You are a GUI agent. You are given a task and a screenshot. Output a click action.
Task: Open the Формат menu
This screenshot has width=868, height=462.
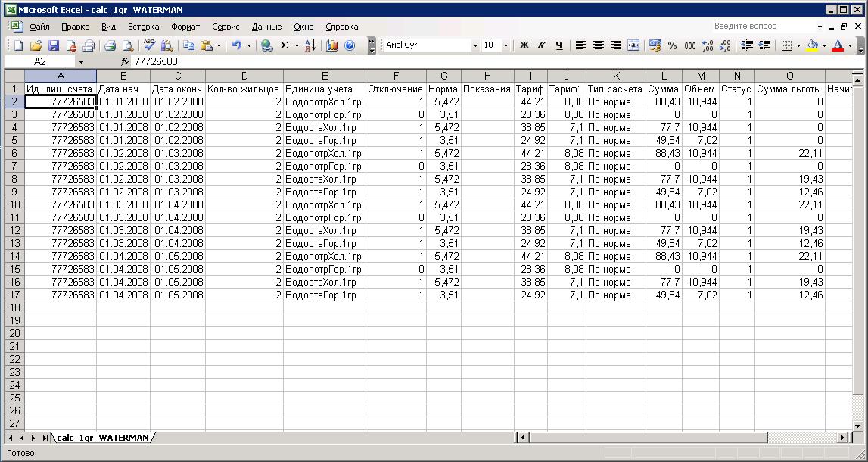[x=185, y=27]
